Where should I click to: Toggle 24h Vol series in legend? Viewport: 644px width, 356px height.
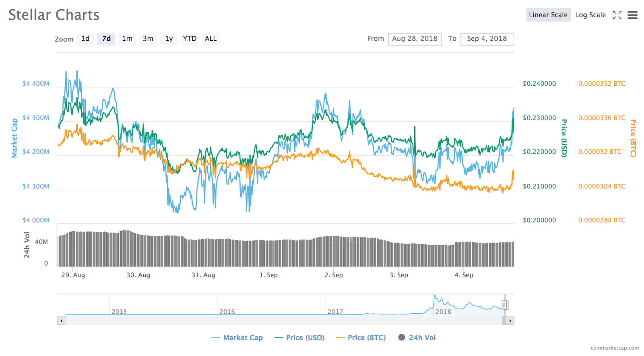tap(417, 338)
